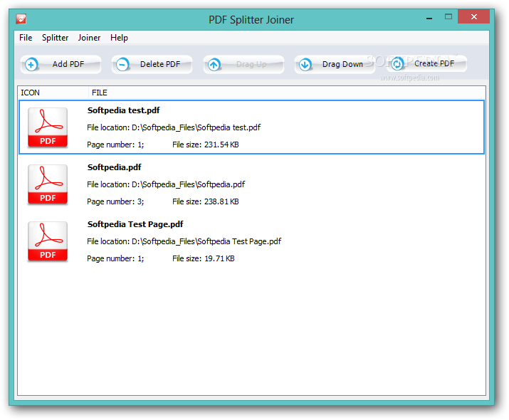Open the Help menu

pos(119,38)
